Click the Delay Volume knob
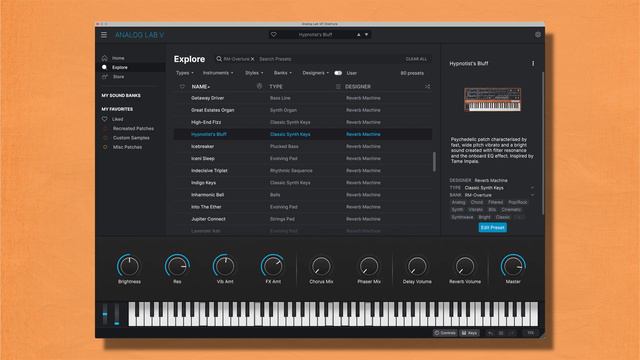The height and width of the screenshot is (360, 640). [417, 266]
